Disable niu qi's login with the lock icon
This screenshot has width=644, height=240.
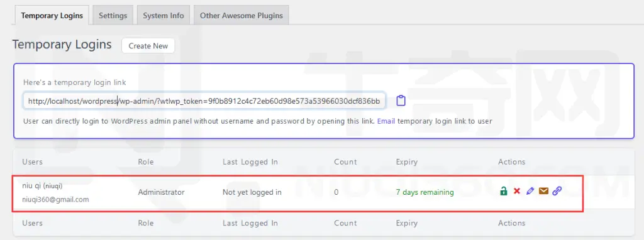click(503, 191)
